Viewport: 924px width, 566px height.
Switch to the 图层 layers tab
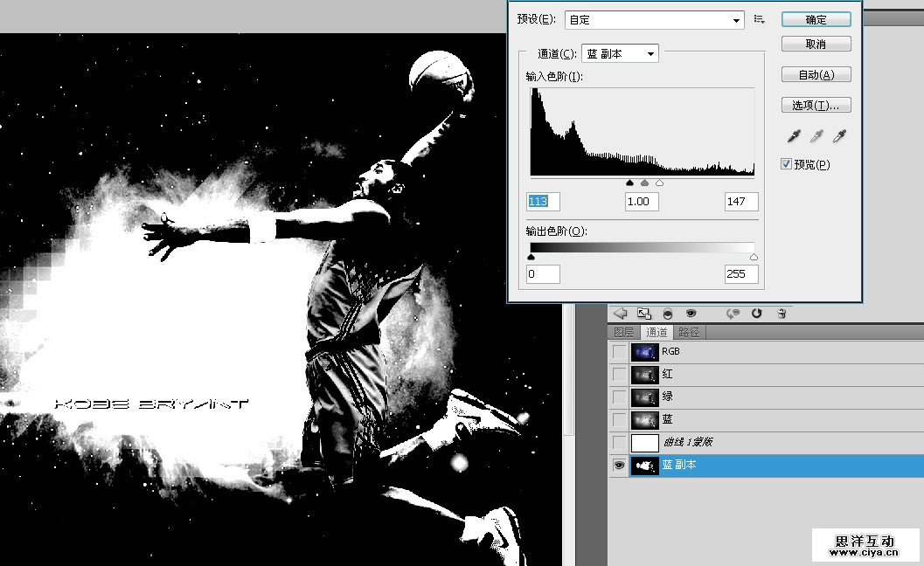[x=624, y=332]
